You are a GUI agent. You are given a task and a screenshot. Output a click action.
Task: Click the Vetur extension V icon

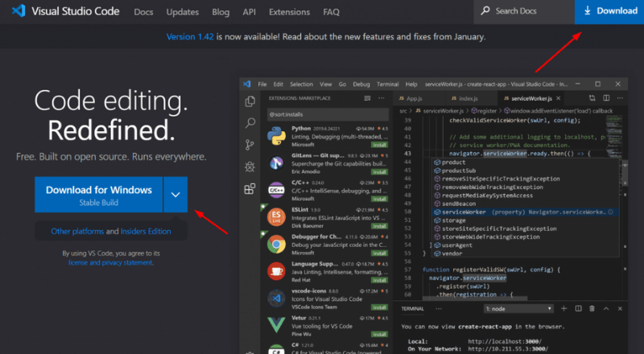276,325
